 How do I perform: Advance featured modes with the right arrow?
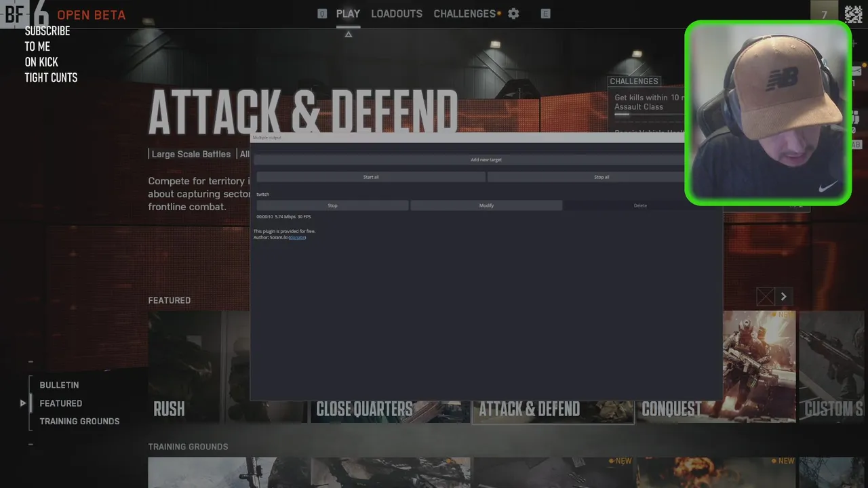pyautogui.click(x=783, y=296)
